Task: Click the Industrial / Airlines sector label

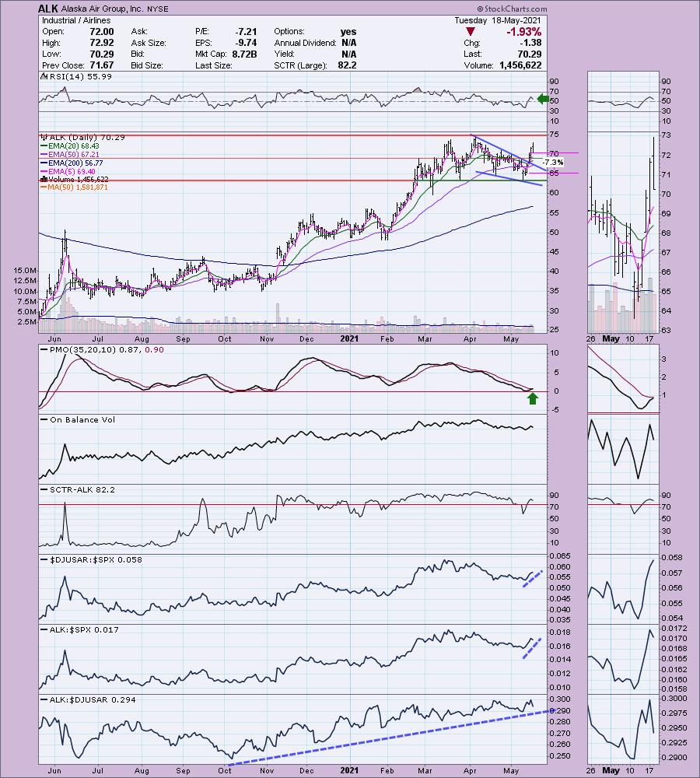Action: pyautogui.click(x=76, y=20)
